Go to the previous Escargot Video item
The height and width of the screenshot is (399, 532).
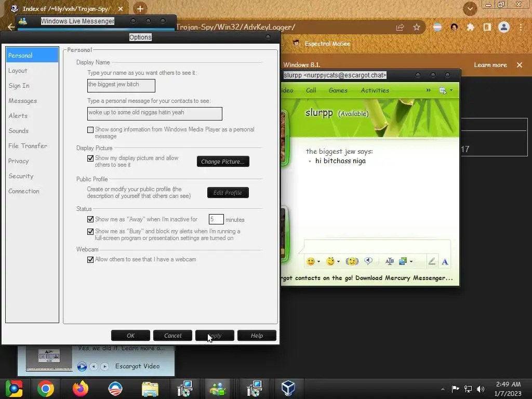[x=94, y=366]
